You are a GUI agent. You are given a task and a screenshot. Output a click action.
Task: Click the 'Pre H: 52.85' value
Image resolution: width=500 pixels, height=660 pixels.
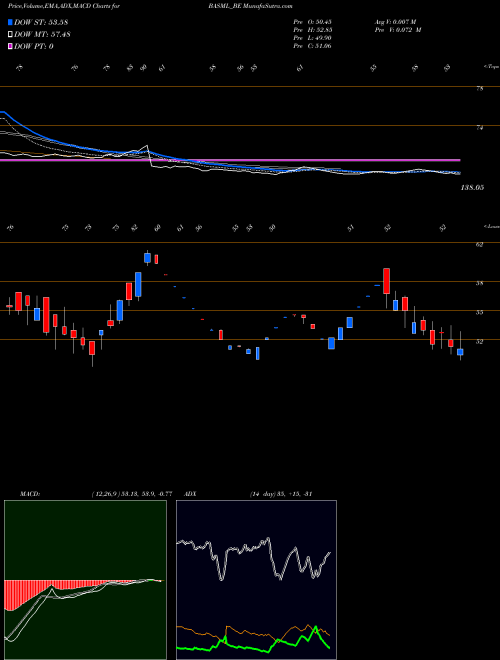312,30
